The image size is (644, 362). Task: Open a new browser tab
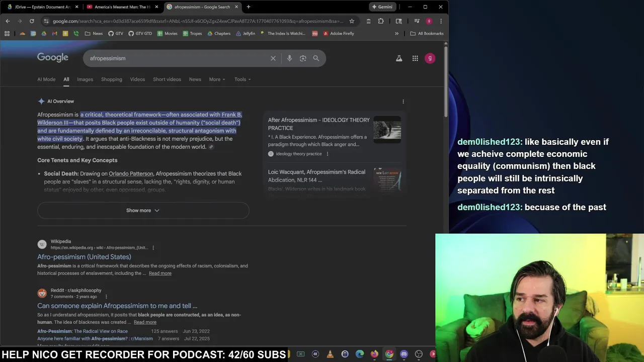(249, 7)
